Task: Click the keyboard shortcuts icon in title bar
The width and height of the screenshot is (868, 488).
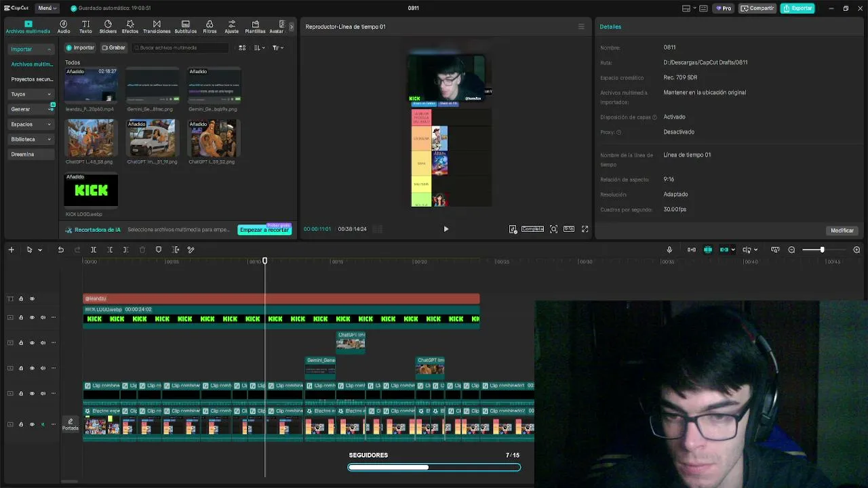Action: tap(703, 8)
